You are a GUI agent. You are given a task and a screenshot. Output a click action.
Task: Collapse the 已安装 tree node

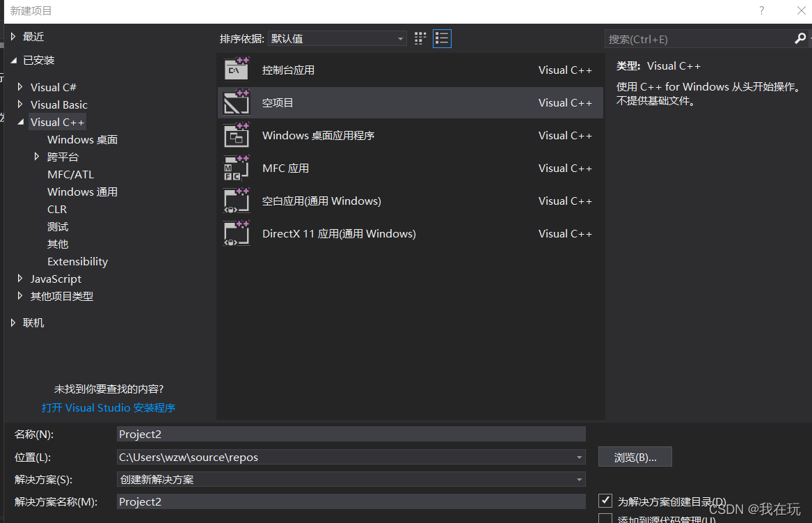pos(14,60)
